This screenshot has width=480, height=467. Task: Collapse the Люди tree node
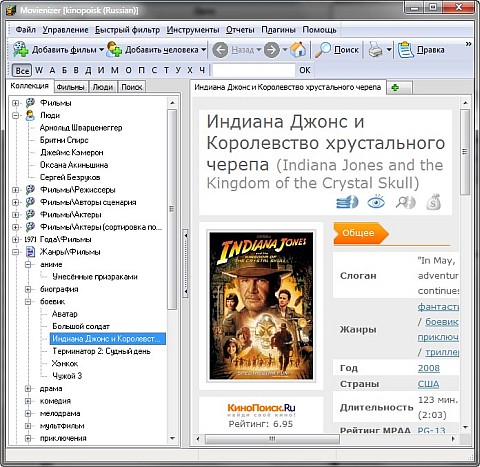tap(15, 115)
